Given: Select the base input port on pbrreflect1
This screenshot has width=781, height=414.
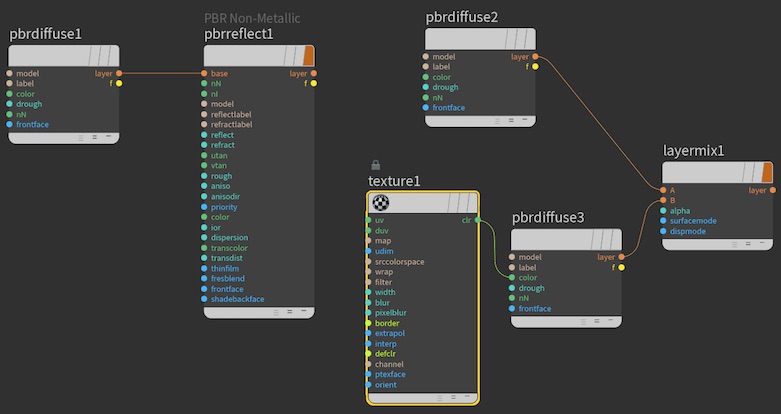Looking at the screenshot, I should pos(204,73).
